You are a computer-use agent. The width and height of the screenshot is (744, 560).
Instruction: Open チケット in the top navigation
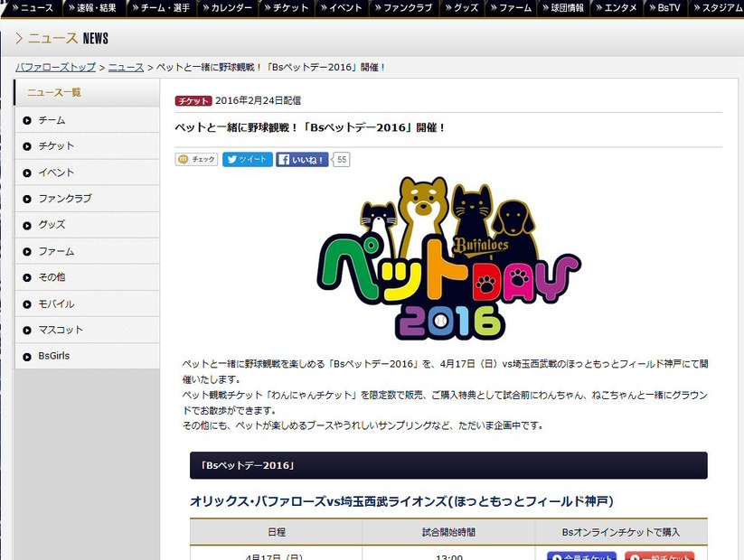[286, 7]
